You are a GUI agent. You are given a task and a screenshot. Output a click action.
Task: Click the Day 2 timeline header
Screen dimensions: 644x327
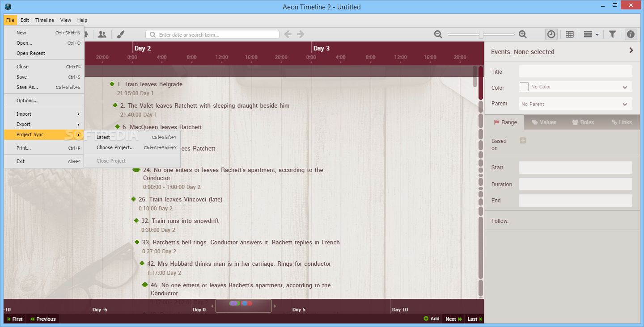[143, 48]
